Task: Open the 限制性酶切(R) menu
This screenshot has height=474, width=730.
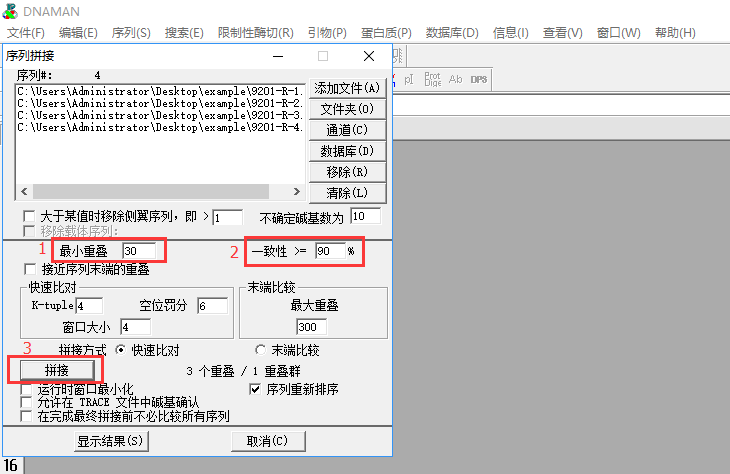Action: click(256, 33)
